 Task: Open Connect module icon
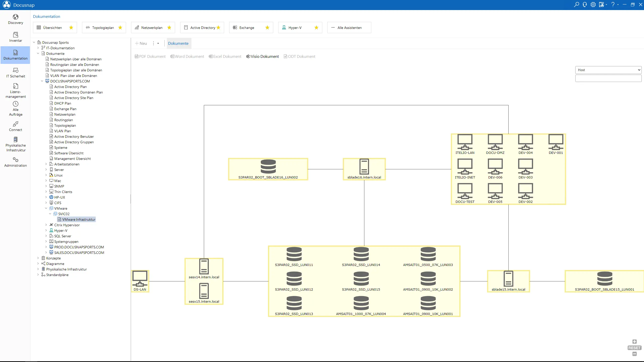coord(15,126)
